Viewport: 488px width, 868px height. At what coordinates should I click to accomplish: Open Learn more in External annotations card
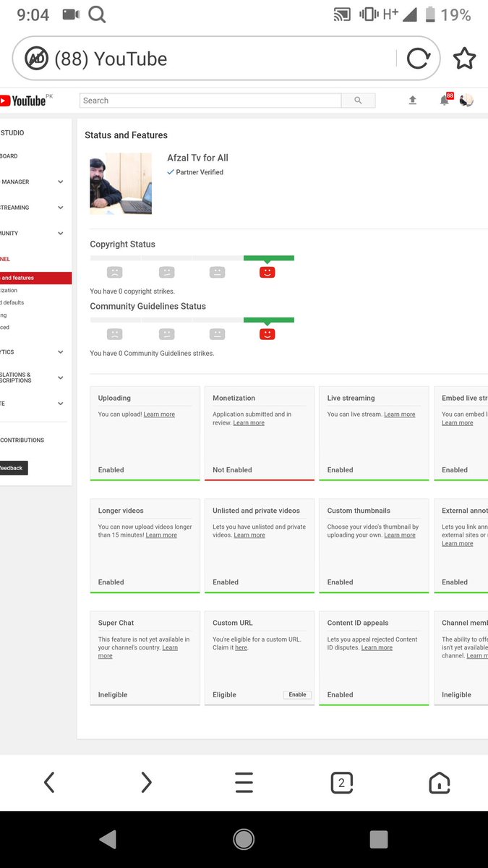tap(458, 543)
